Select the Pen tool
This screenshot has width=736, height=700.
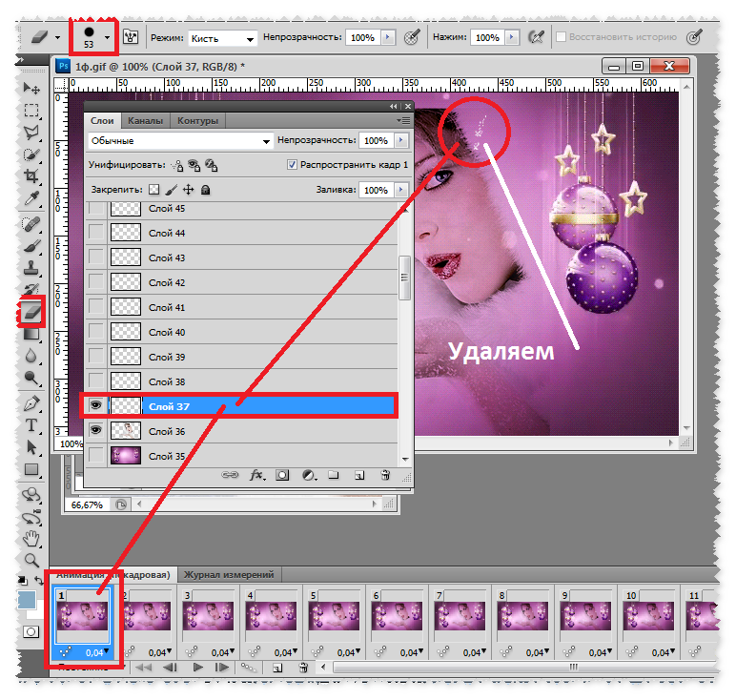tap(31, 403)
